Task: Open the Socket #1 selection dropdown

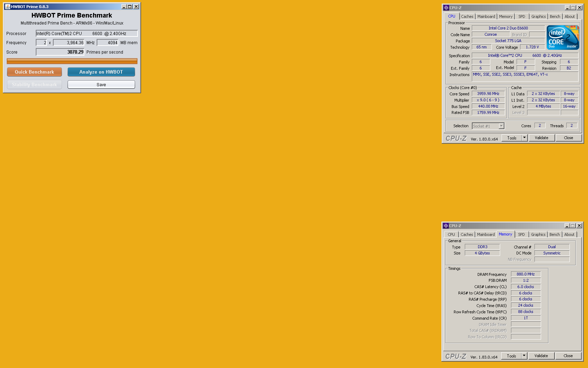Action: 488,126
